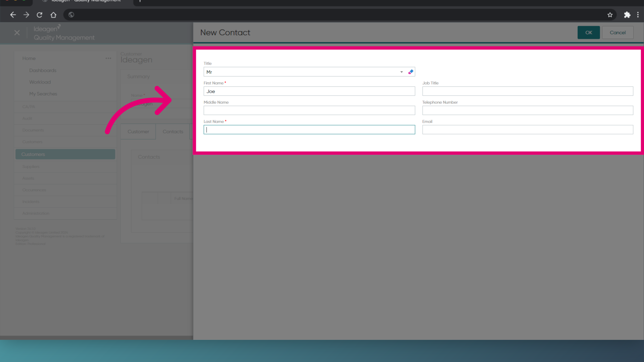Click the browser back arrow
The width and height of the screenshot is (644, 362).
pos(13,15)
